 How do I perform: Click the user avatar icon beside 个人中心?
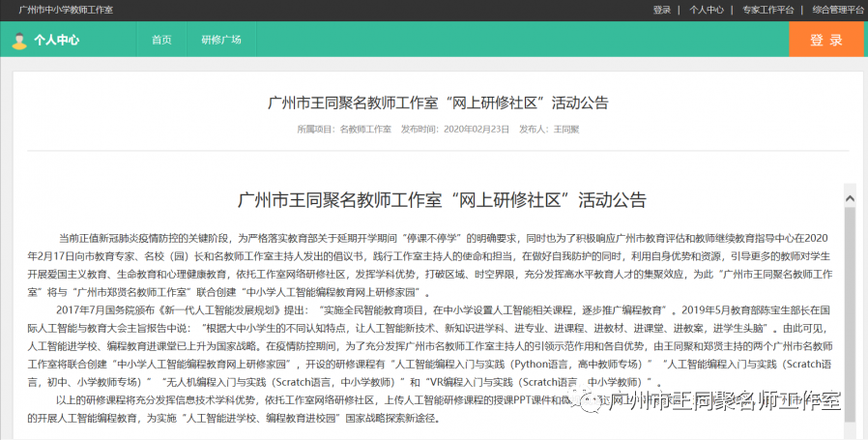coord(19,41)
